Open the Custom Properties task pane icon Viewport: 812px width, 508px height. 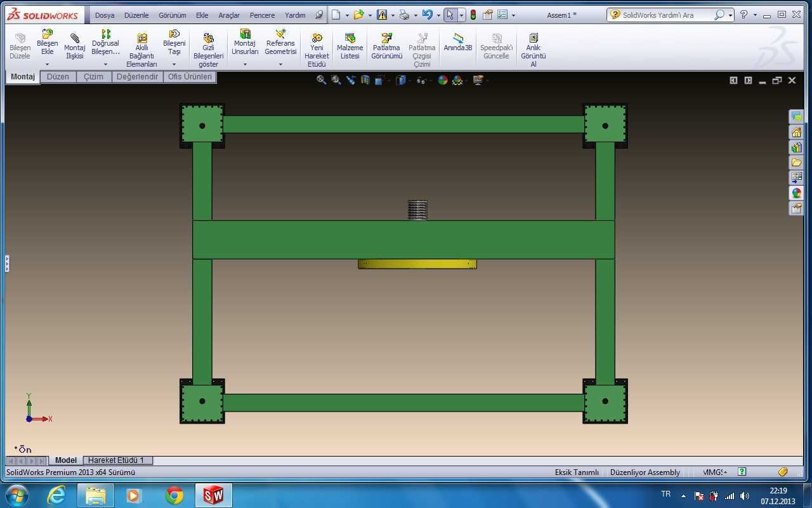point(796,208)
